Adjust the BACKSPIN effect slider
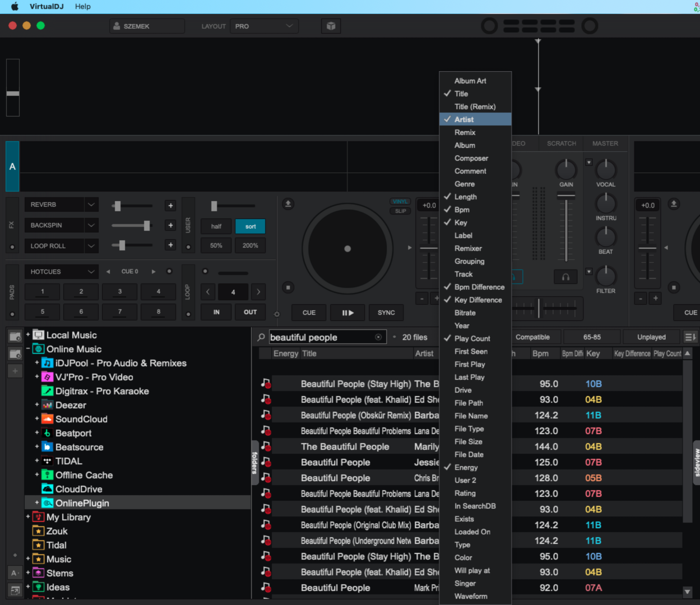Screen dimensions: 700x605 147,226
